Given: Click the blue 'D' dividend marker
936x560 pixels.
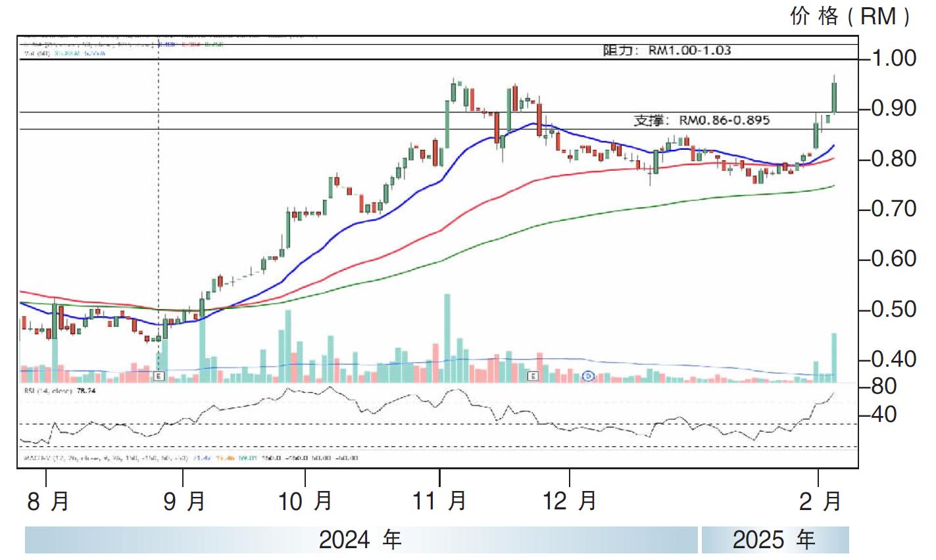Looking at the screenshot, I should pyautogui.click(x=589, y=376).
